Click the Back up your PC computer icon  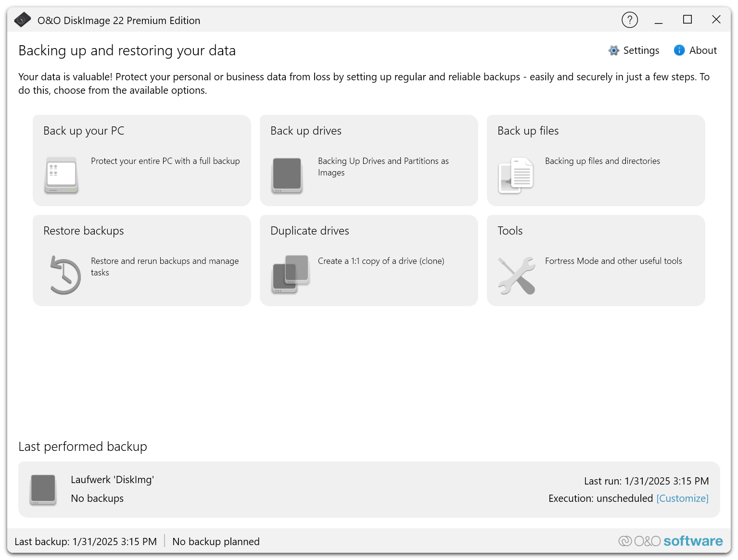pos(61,175)
